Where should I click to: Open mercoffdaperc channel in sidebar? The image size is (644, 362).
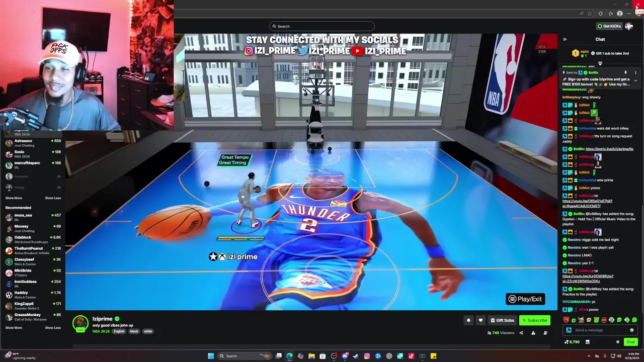click(x=33, y=165)
